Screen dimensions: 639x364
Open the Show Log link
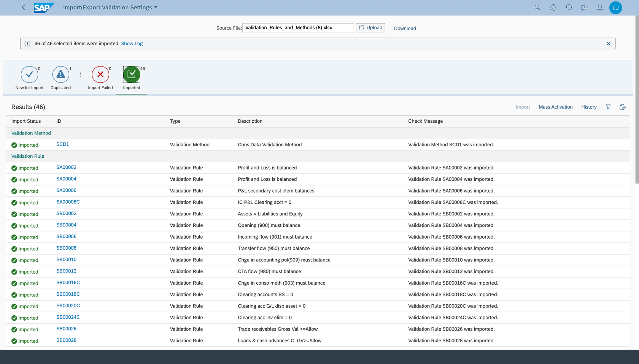point(132,44)
